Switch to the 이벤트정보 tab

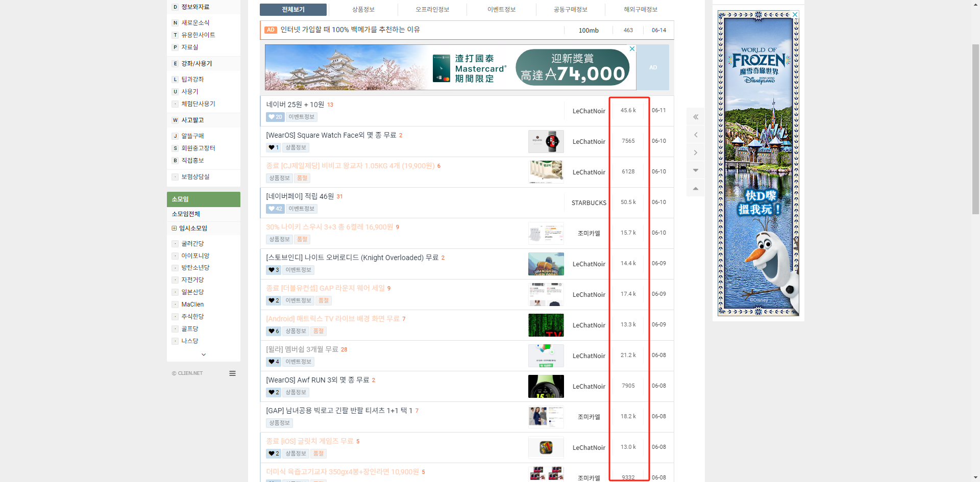click(x=501, y=9)
